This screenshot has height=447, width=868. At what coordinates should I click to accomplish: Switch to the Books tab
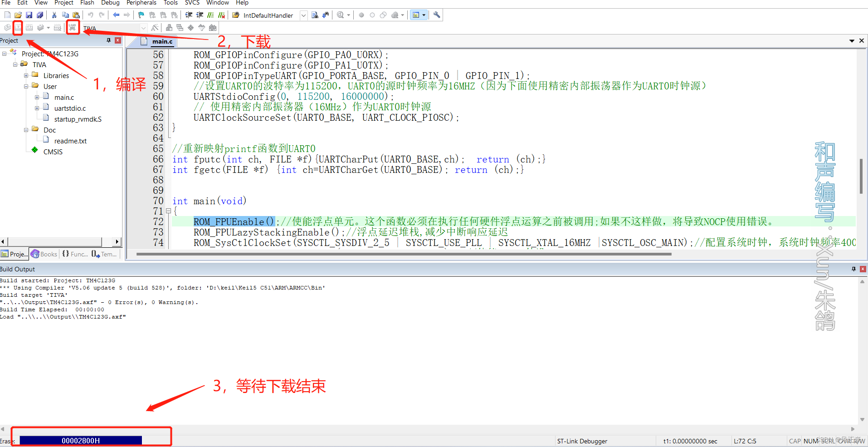[44, 254]
